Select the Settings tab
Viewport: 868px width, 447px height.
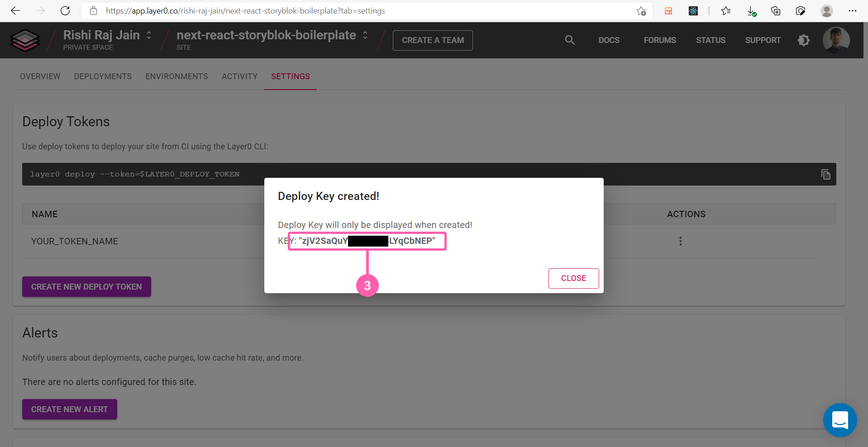pyautogui.click(x=291, y=76)
